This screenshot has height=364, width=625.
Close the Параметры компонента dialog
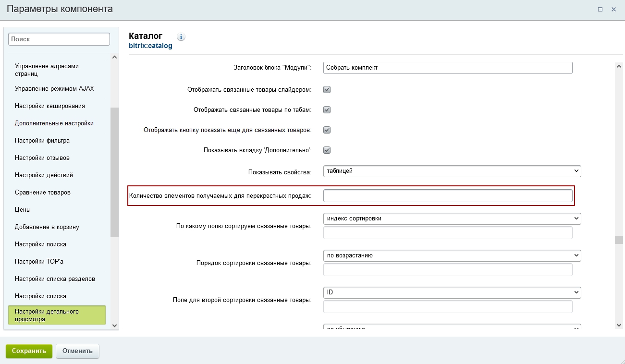point(613,9)
